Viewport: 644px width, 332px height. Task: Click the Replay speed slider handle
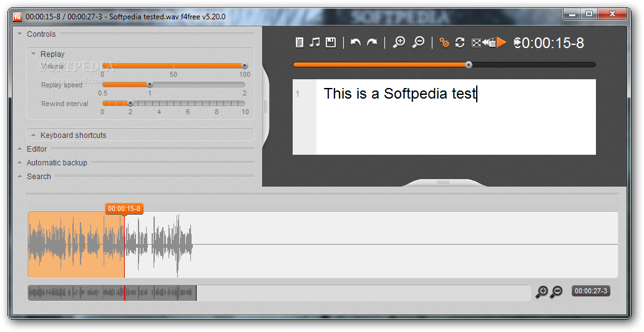[x=150, y=85]
